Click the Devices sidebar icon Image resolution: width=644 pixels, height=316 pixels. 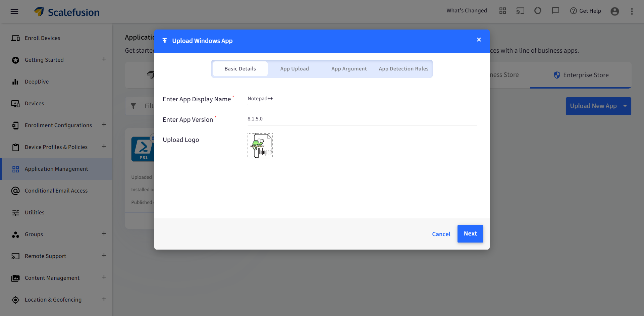pyautogui.click(x=15, y=104)
